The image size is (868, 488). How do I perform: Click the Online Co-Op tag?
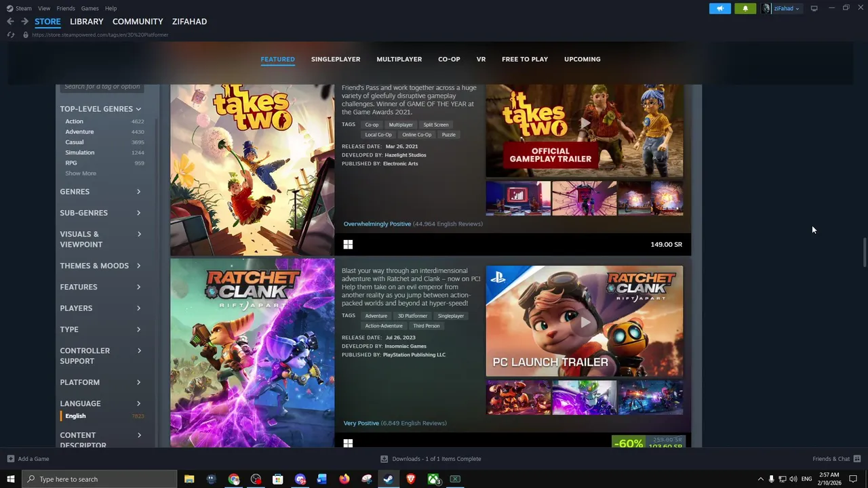point(417,135)
